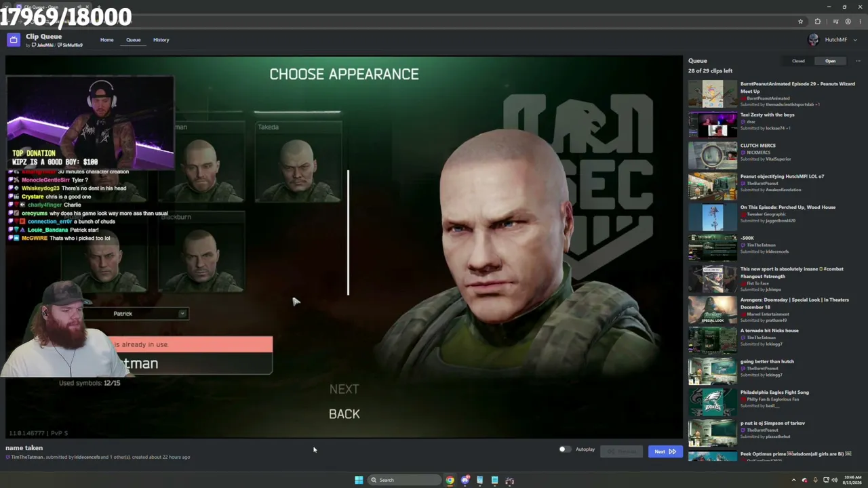868x488 pixels.
Task: Open the Philadelphia Eagles Fight Song thumbnail
Action: (x=713, y=402)
